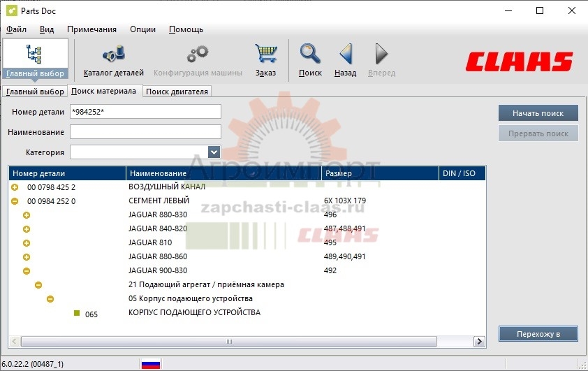Switch to Поиск материала tab

pos(104,91)
